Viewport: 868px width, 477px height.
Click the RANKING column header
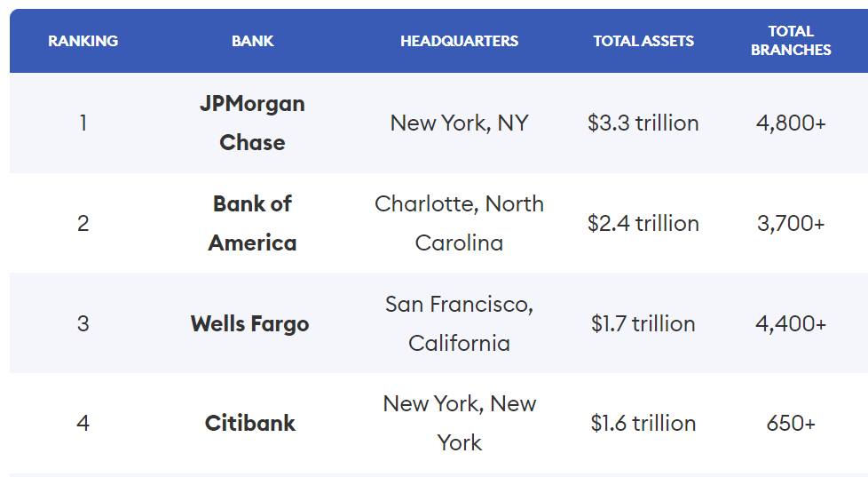coord(83,41)
